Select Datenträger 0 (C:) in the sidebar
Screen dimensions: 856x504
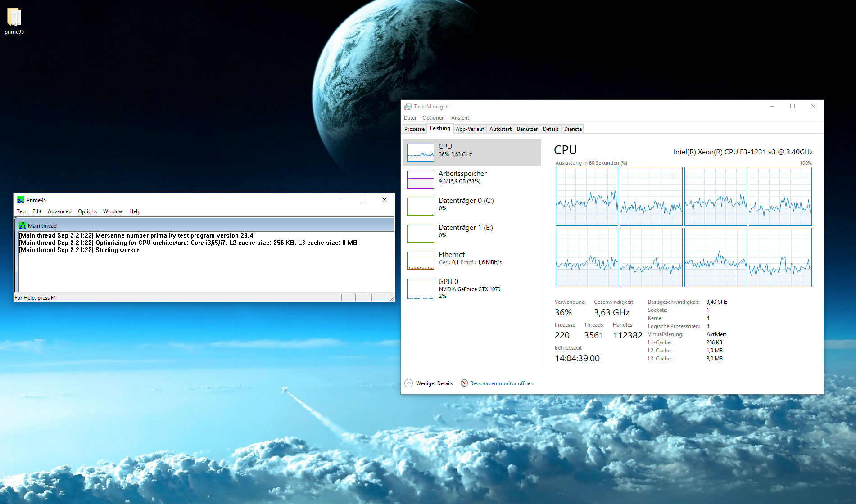471,207
